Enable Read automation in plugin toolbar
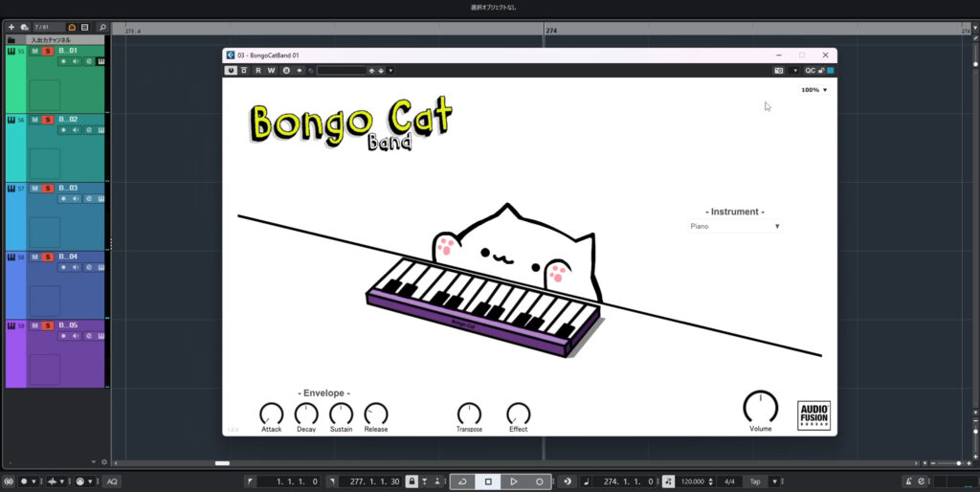 [258, 70]
